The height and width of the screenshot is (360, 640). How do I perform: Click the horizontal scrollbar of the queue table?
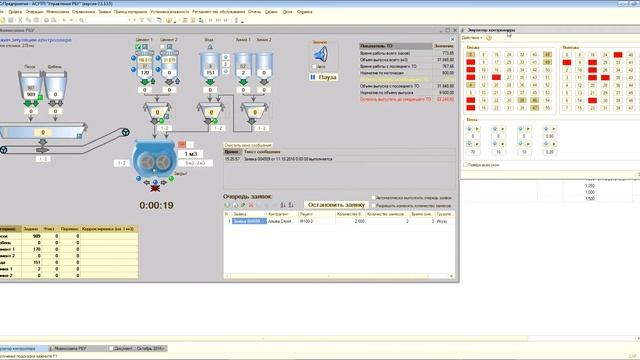[x=340, y=276]
